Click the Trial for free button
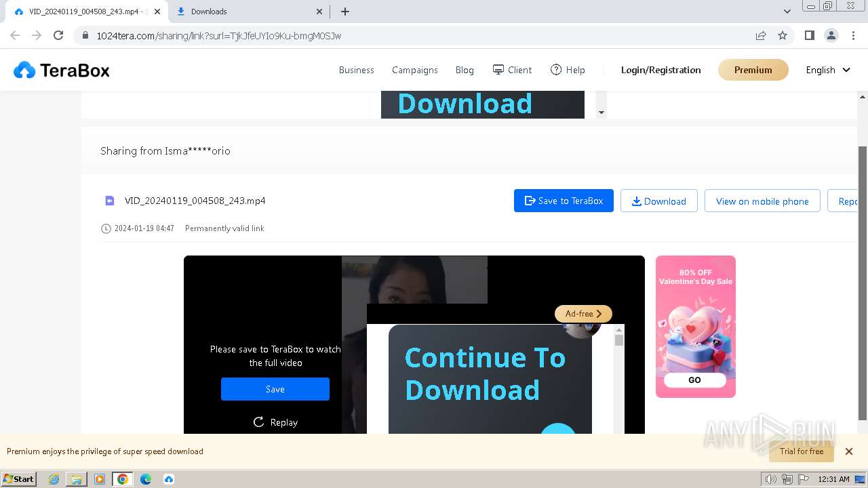Viewport: 868px width, 488px height. (802, 451)
